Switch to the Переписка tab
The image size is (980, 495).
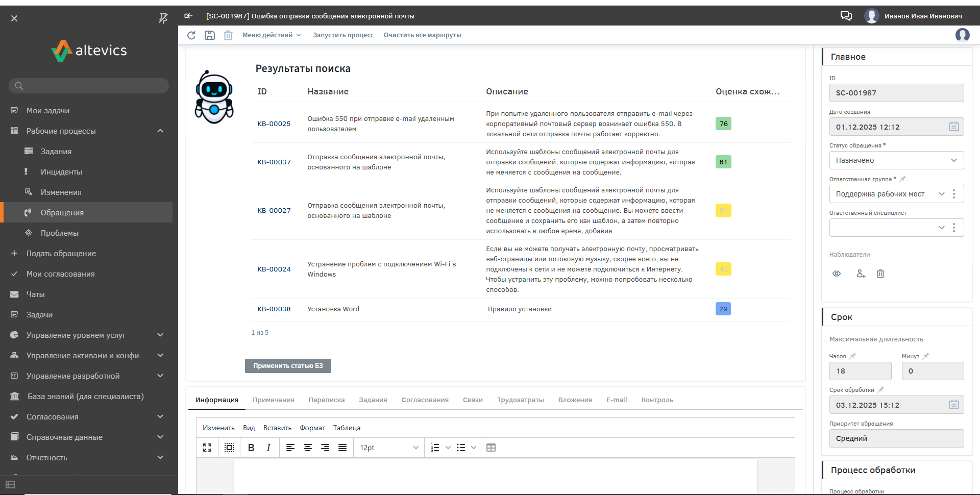(327, 400)
